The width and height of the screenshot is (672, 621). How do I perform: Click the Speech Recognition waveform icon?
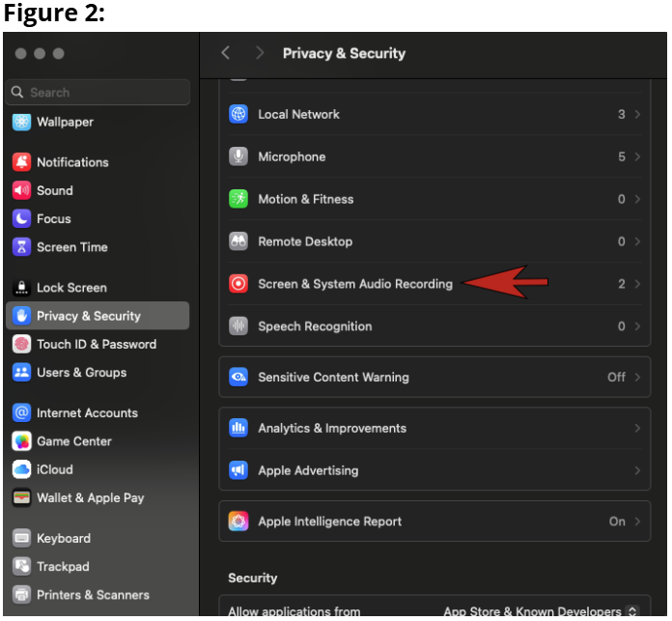tap(238, 326)
